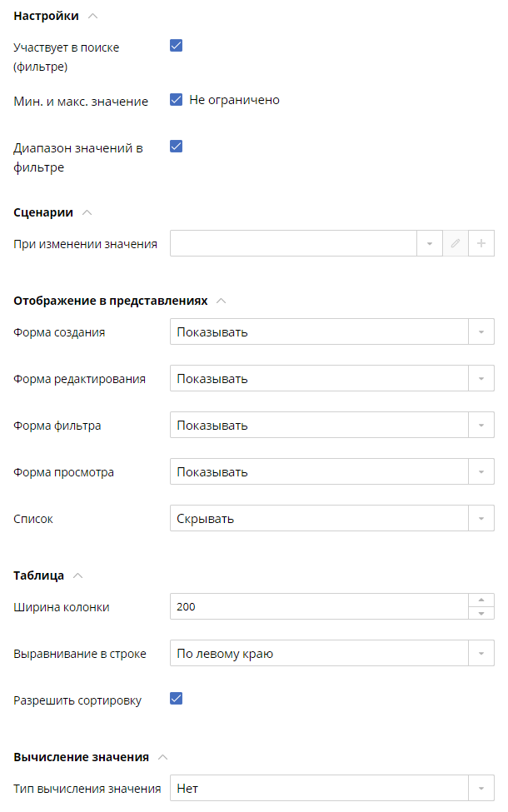Click the "Ширина колонки" input field
Image resolution: width=508 pixels, height=812 pixels.
tap(318, 607)
